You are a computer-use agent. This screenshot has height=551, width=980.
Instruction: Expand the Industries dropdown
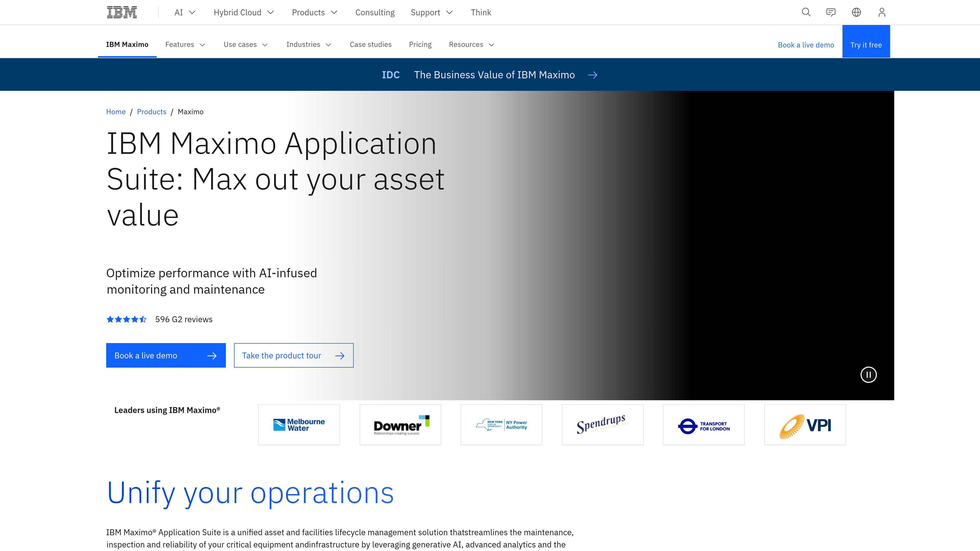pyautogui.click(x=309, y=44)
